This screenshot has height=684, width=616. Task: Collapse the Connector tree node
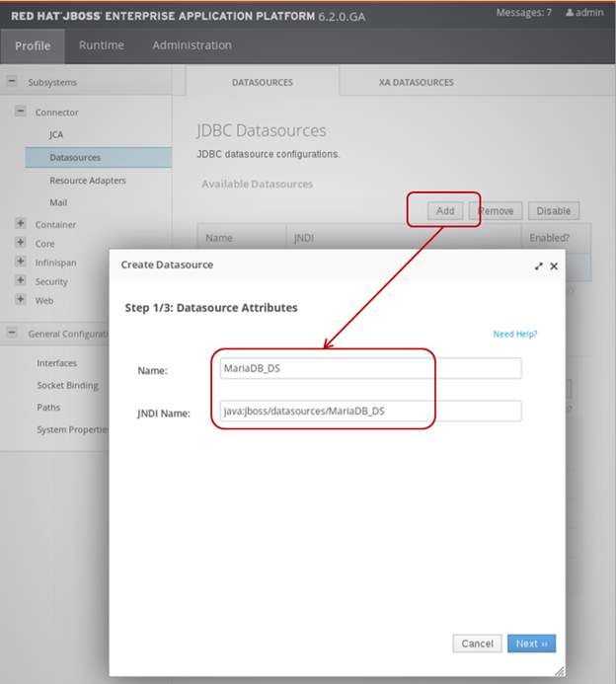(21, 113)
